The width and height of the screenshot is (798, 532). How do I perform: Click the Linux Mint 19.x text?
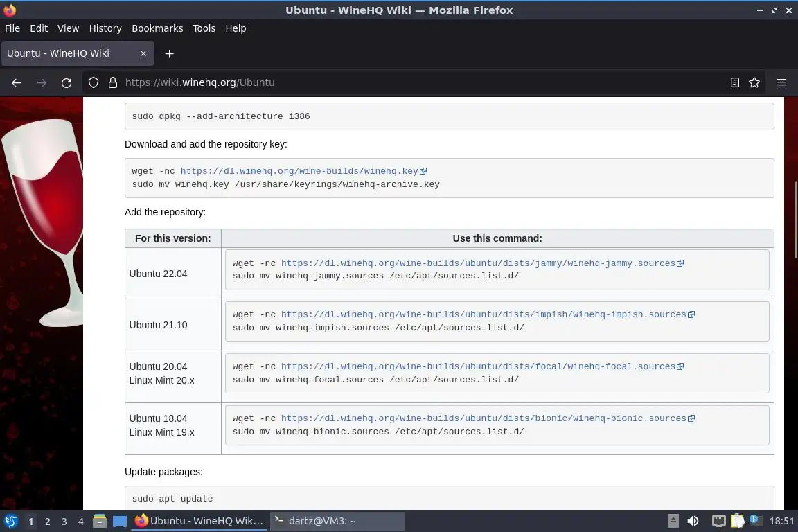tap(162, 432)
